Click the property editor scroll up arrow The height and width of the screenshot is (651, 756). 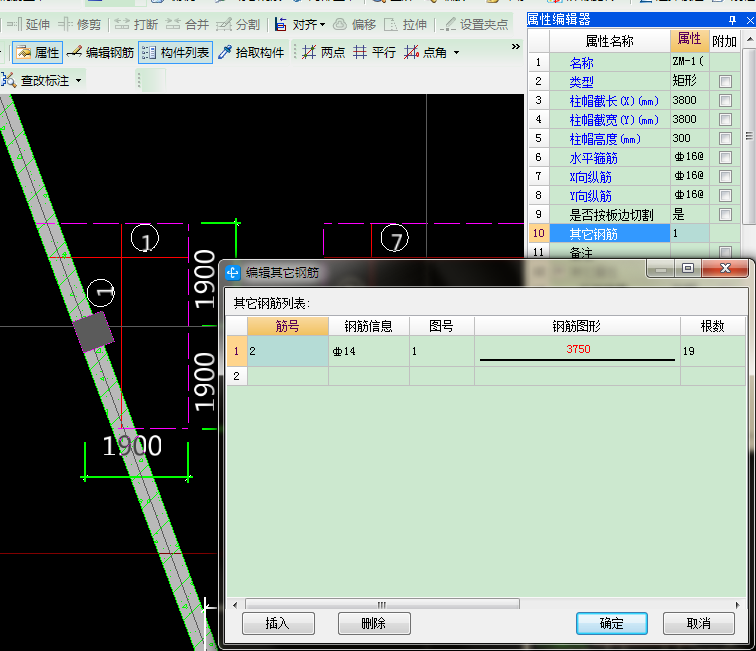(750, 39)
